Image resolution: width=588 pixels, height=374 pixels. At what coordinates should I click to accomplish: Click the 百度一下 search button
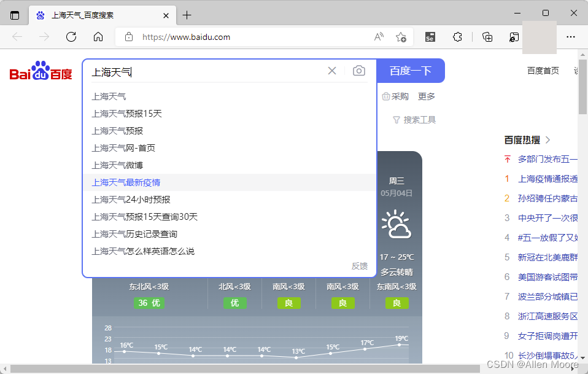pyautogui.click(x=411, y=71)
